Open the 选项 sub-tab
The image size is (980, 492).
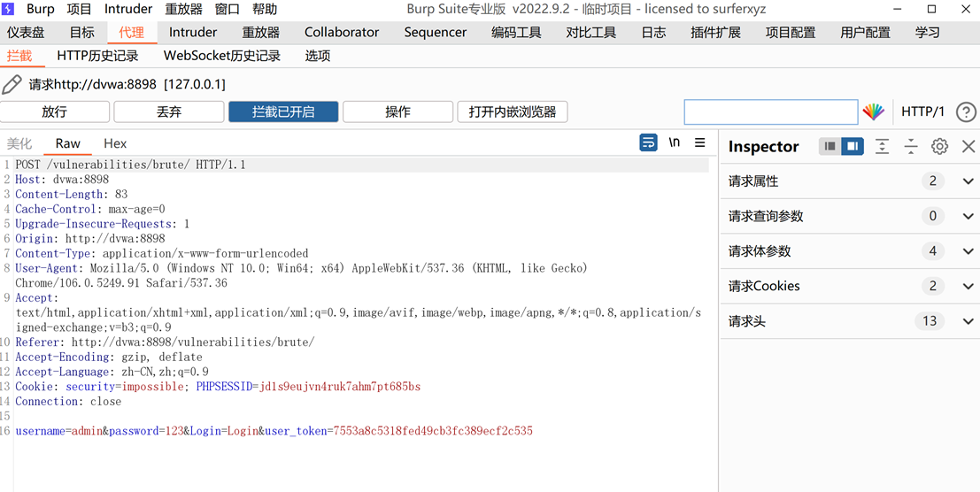click(318, 57)
